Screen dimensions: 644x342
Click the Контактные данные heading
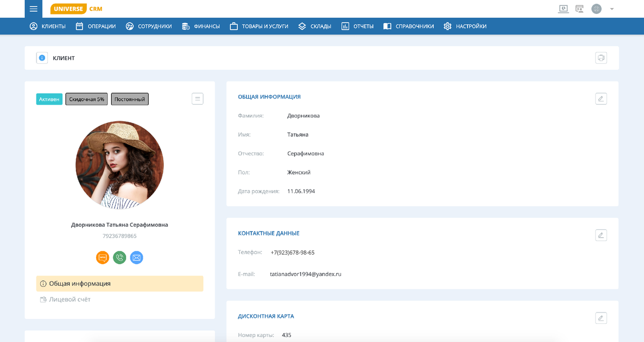(x=269, y=234)
